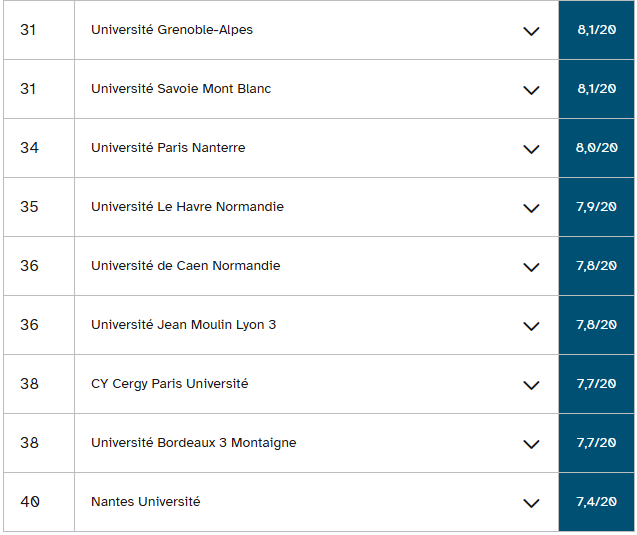Image resolution: width=637 pixels, height=535 pixels.
Task: Expand the Université de Caen Normandie chevron
Action: 531,267
